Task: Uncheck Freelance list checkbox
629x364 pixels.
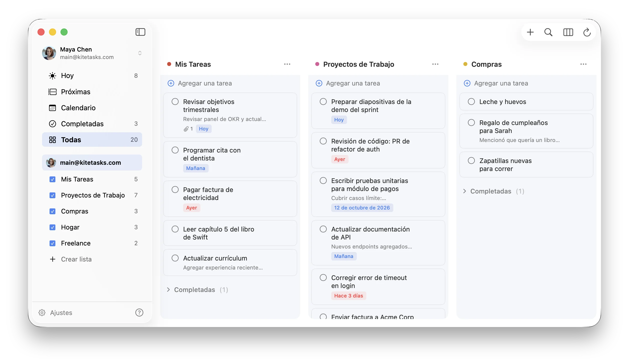Action: click(53, 243)
